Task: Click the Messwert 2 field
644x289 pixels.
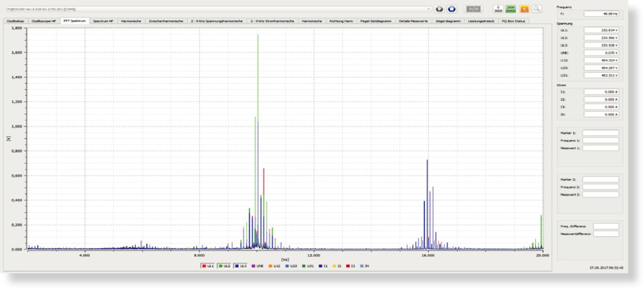Action: (601, 194)
